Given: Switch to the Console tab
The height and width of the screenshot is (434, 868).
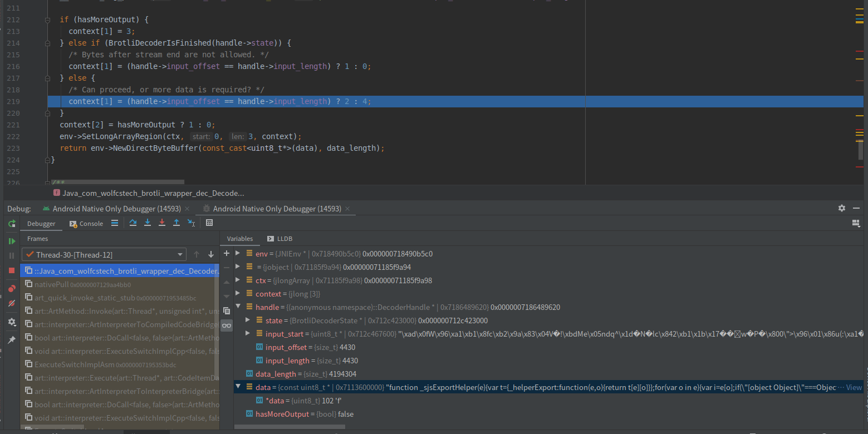Looking at the screenshot, I should (x=91, y=224).
